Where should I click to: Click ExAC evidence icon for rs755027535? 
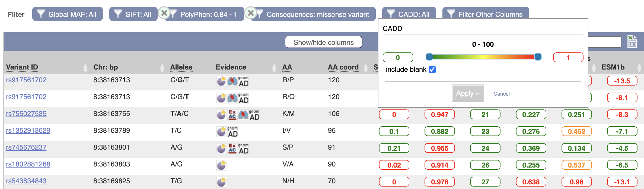tap(232, 115)
